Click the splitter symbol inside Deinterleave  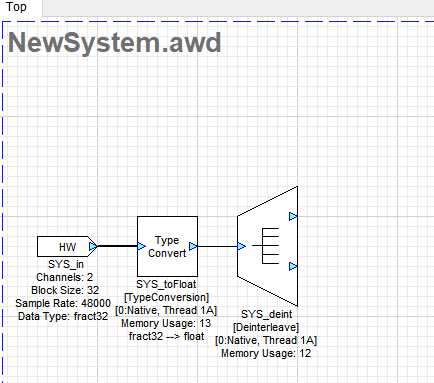click(x=266, y=246)
